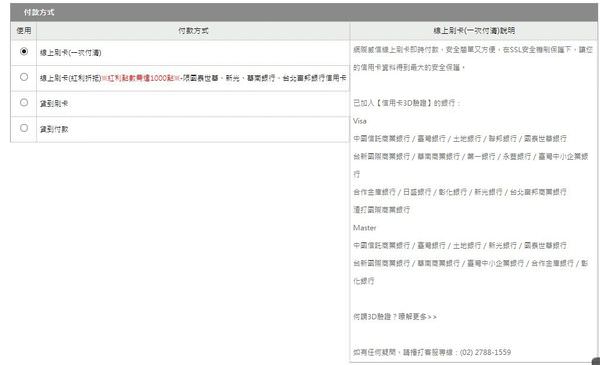600x365 pixels.
Task: Click the 付款方式 column header
Action: tap(193, 31)
